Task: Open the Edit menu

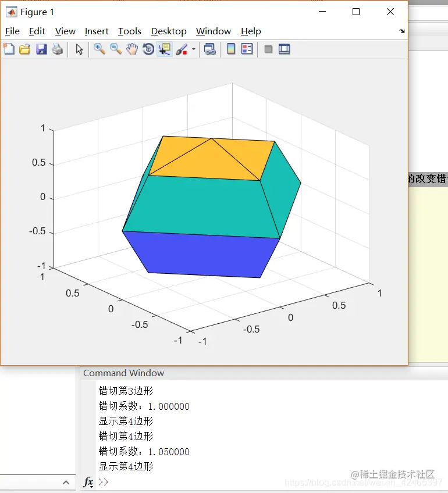Action: 37,31
